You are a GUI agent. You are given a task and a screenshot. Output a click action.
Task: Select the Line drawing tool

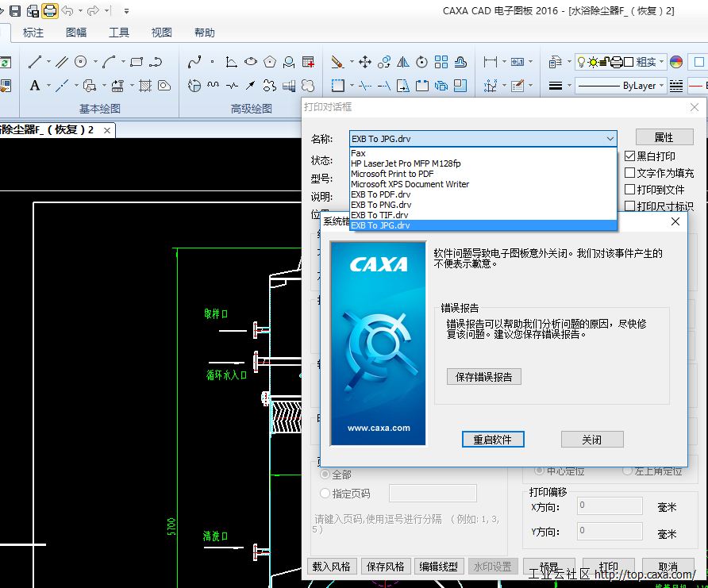pos(35,62)
